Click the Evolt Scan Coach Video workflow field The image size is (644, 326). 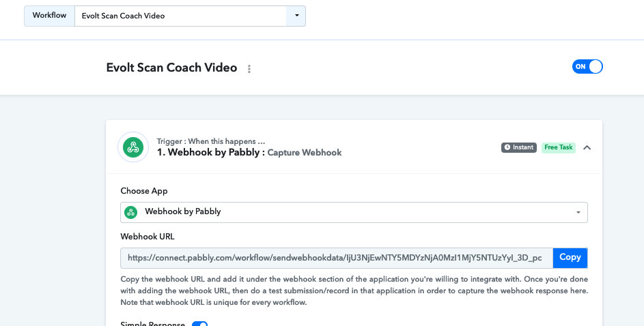point(180,16)
